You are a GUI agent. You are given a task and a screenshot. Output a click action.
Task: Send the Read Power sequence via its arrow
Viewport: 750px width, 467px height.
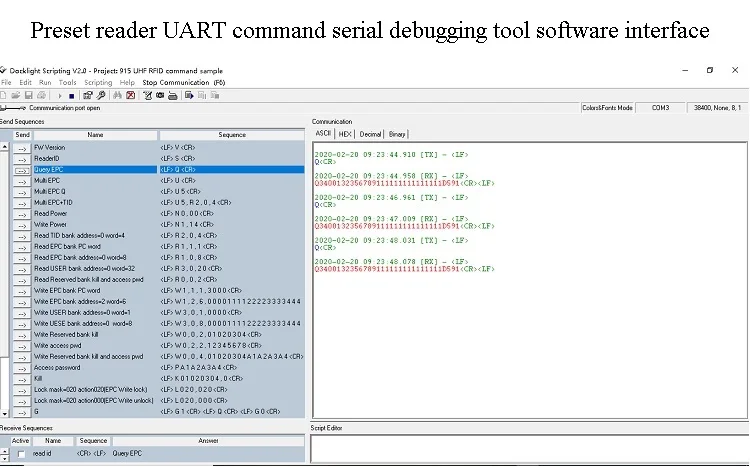coord(22,214)
